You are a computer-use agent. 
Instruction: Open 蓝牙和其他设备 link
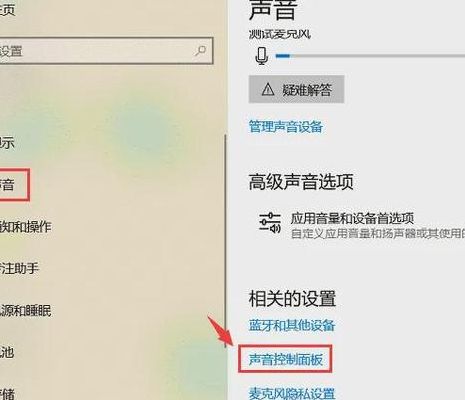[292, 325]
